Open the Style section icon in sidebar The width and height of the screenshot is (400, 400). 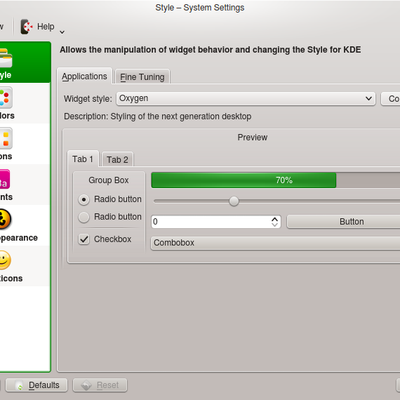(x=6, y=58)
